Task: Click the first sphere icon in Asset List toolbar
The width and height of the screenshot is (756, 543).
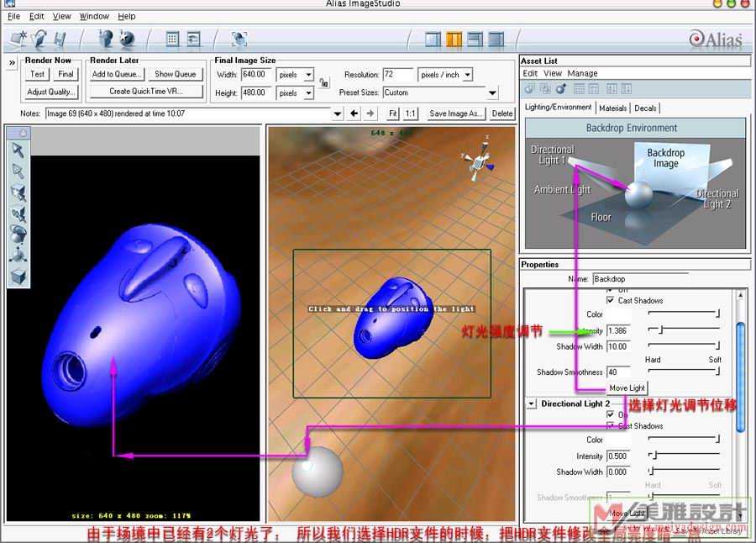Action: click(530, 89)
